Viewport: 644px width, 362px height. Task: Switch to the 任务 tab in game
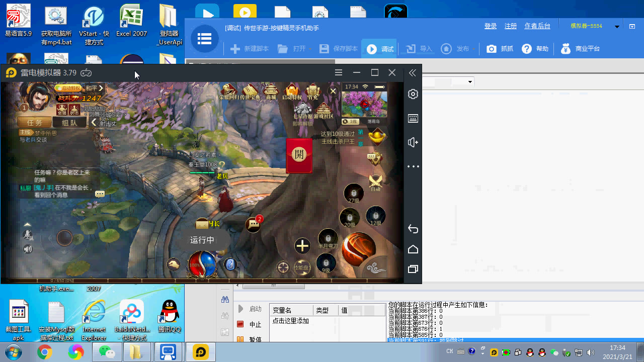[35, 122]
